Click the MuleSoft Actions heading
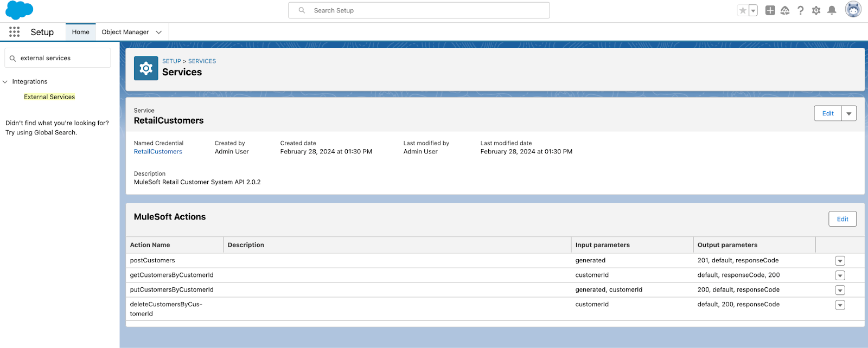Screen dimensions: 868x348 point(170,217)
